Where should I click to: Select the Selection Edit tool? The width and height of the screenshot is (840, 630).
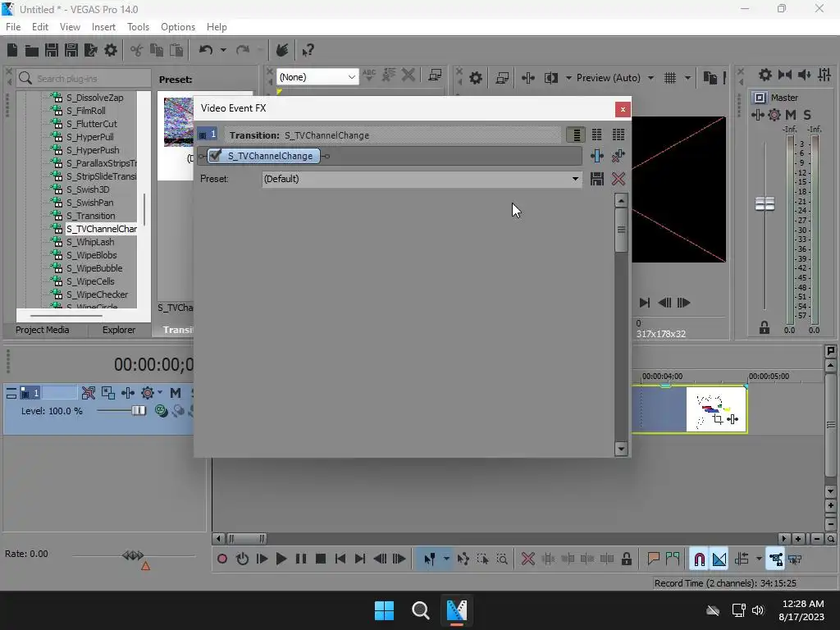point(482,559)
